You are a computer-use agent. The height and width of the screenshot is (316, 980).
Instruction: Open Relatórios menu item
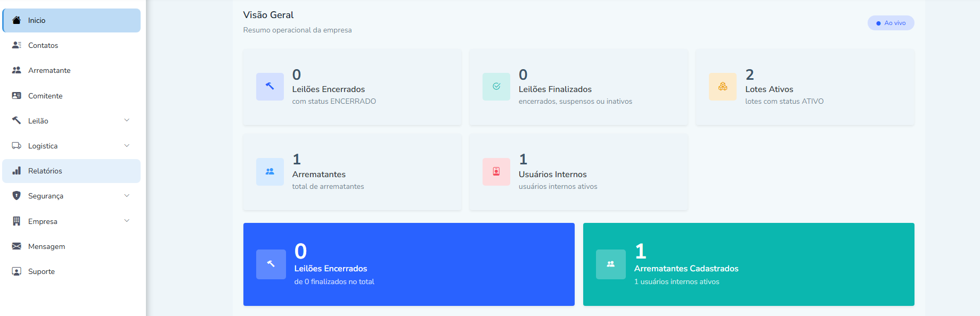pos(71,171)
